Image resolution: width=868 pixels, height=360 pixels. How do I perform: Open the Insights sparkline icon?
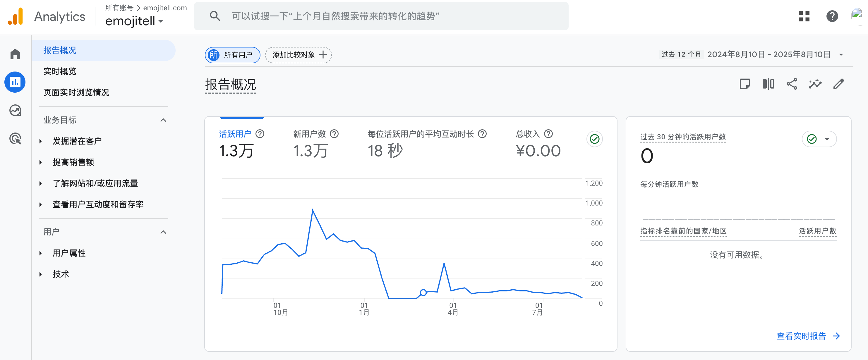coord(815,84)
